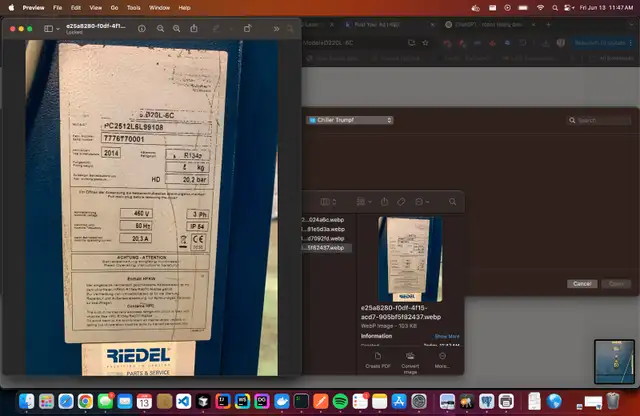This screenshot has height=416, width=640.
Task: Open Visual Studio Code from the Dock
Action: (183, 402)
